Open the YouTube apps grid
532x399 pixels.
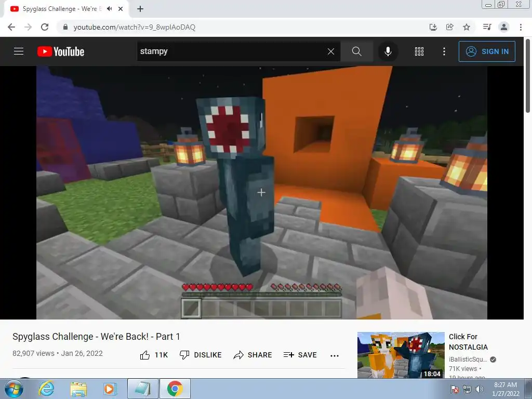419,51
